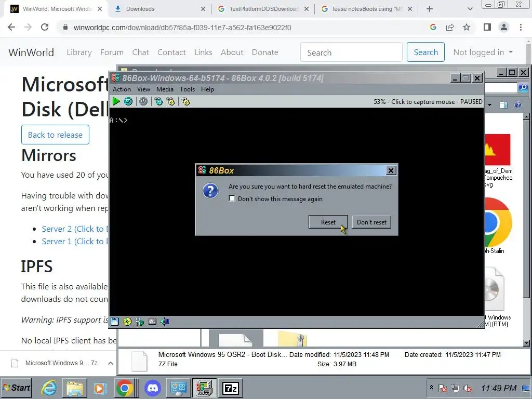Click Back to release button
The height and width of the screenshot is (399, 532).
point(55,135)
